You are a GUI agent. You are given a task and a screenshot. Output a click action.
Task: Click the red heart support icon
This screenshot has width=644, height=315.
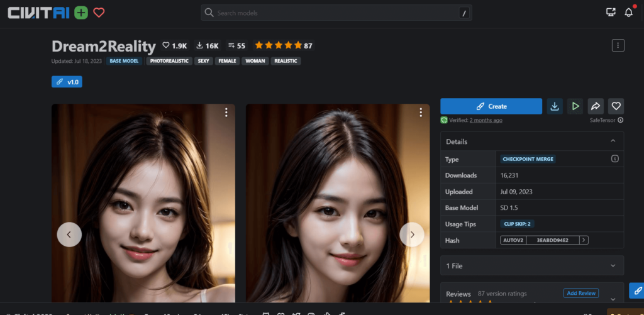click(x=99, y=13)
